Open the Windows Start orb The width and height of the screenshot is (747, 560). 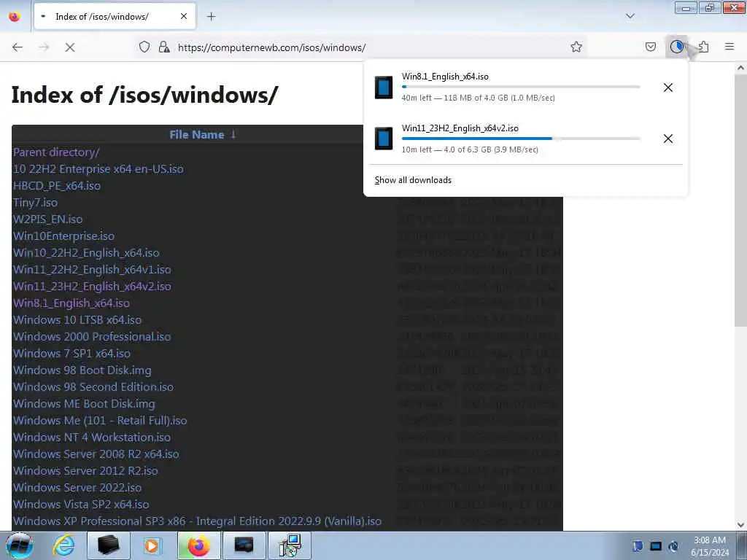pyautogui.click(x=19, y=545)
